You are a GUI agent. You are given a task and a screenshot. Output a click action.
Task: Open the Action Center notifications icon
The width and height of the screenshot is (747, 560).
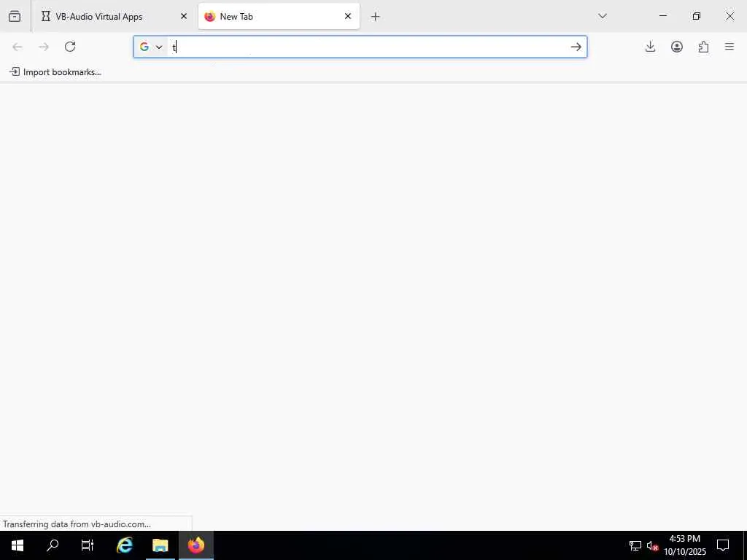(723, 545)
